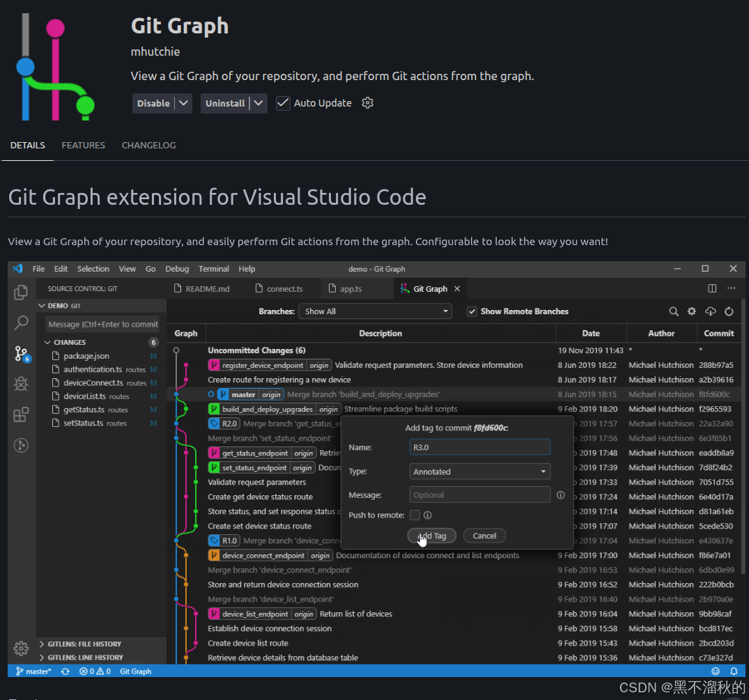Open Git Graph repository settings gear icon
Screen dimensions: 749x700
click(x=692, y=311)
